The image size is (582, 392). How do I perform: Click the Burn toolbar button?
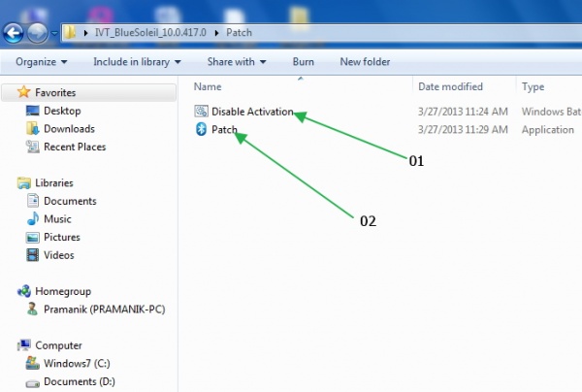click(x=304, y=62)
